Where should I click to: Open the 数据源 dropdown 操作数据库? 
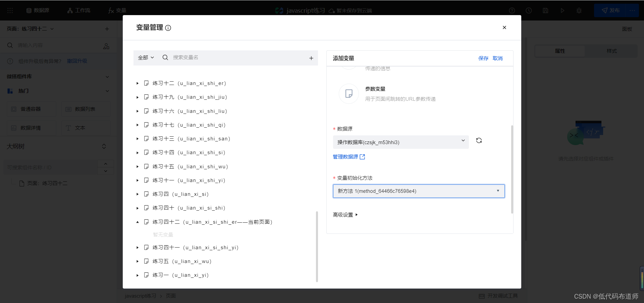click(x=401, y=142)
